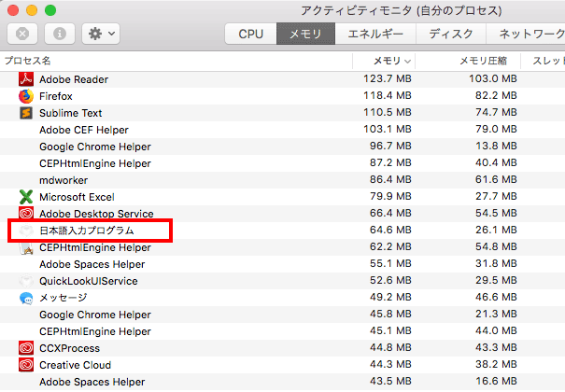Viewport: 565px width, 392px height.
Task: Click the Creative Cloud icon
Action: click(x=26, y=365)
